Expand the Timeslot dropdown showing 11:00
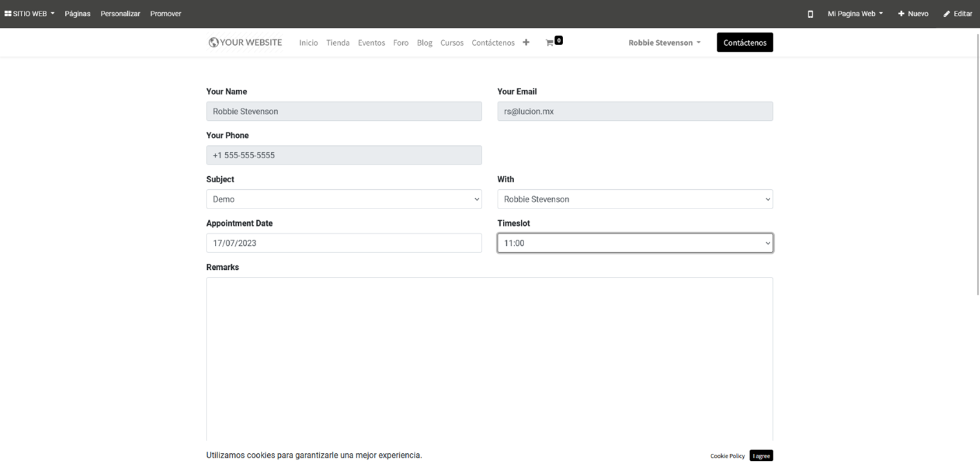The height and width of the screenshot is (468, 980). [x=635, y=243]
